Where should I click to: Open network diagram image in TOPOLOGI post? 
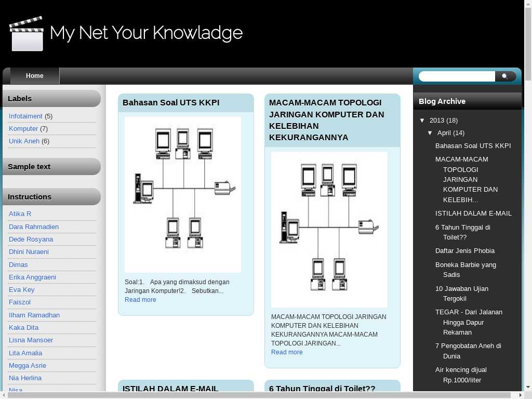(x=329, y=229)
